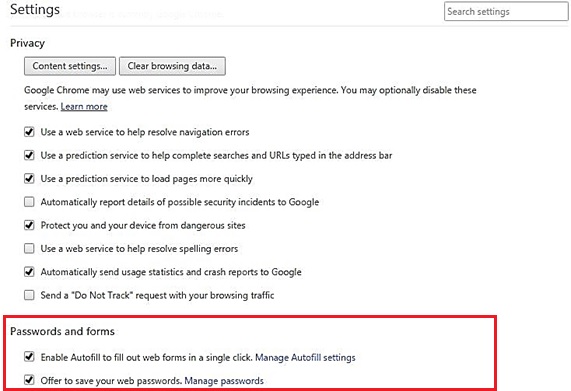Enable web service for spelling errors
The image size is (571, 391).
click(x=29, y=249)
